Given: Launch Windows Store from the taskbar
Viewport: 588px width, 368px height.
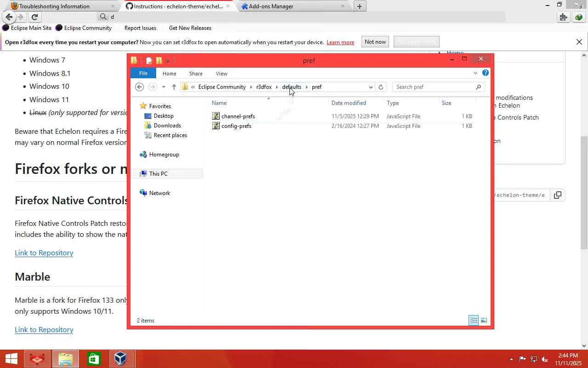Looking at the screenshot, I should tap(94, 359).
